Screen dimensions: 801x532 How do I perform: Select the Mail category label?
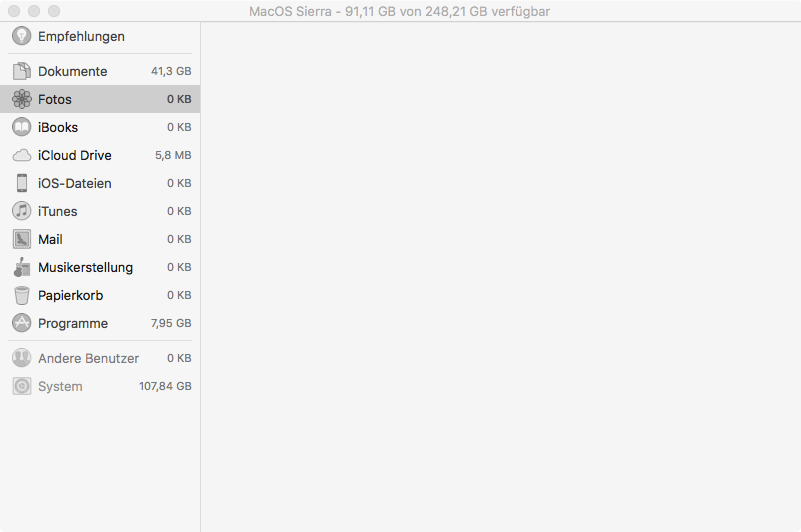[x=50, y=239]
